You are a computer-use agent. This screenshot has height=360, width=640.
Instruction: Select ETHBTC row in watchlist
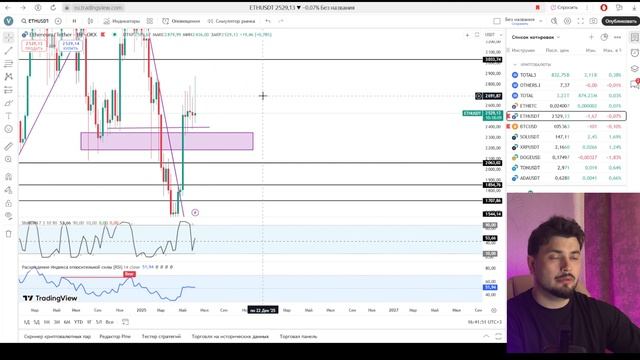coord(566,106)
